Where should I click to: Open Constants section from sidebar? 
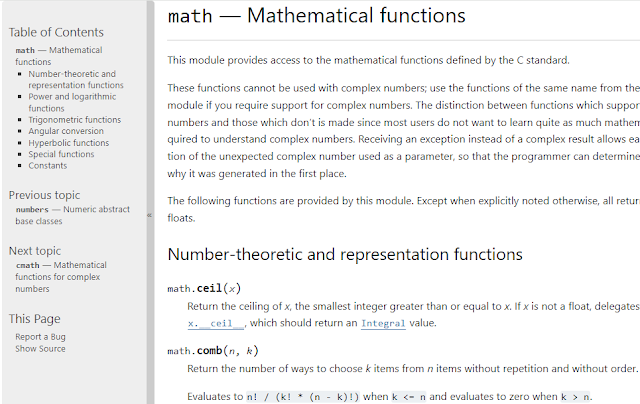pyautogui.click(x=48, y=165)
